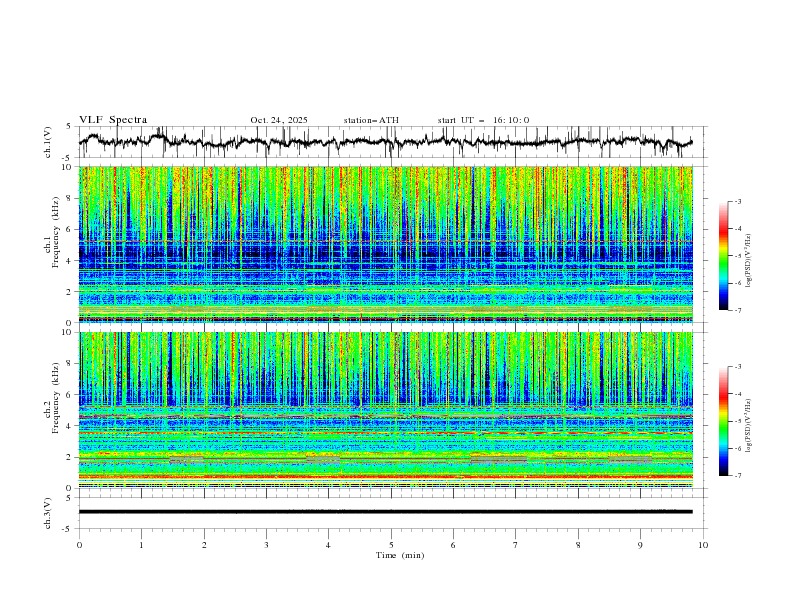This screenshot has height=612, width=792.
Task: Click the 3 minute tick label on time axis
Action: pos(266,545)
